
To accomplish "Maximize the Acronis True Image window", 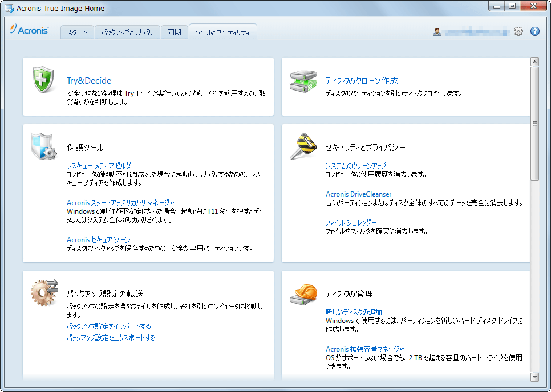I will pyautogui.click(x=512, y=6).
